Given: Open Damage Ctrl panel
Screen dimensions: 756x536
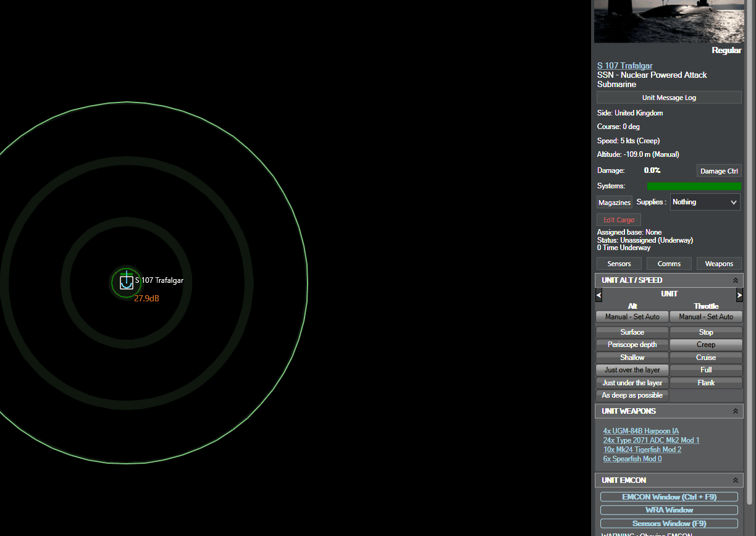Looking at the screenshot, I should (x=719, y=171).
